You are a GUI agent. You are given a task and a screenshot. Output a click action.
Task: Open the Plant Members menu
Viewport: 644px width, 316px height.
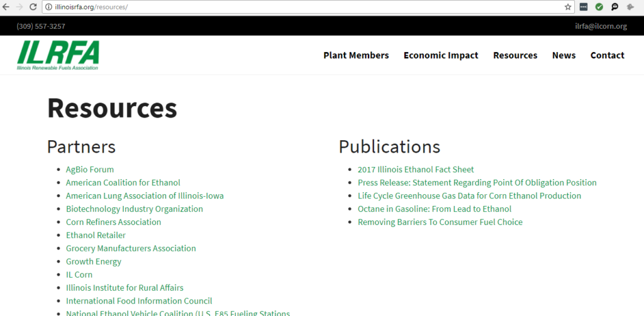(356, 55)
